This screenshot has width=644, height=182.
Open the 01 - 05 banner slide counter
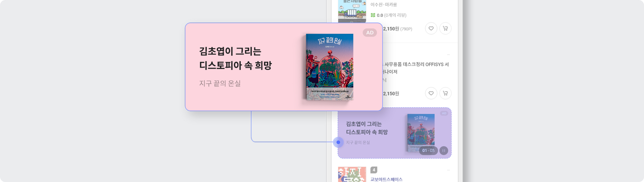[x=428, y=151]
